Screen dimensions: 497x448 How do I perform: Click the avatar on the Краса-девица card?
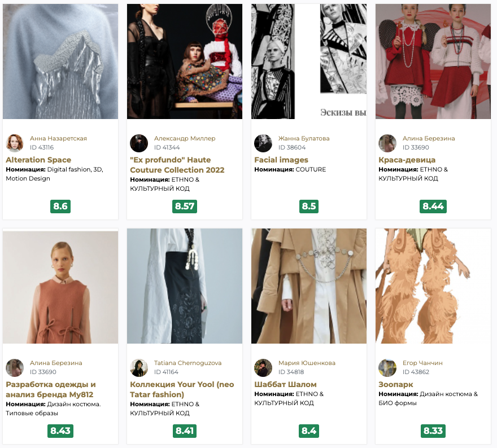point(387,143)
